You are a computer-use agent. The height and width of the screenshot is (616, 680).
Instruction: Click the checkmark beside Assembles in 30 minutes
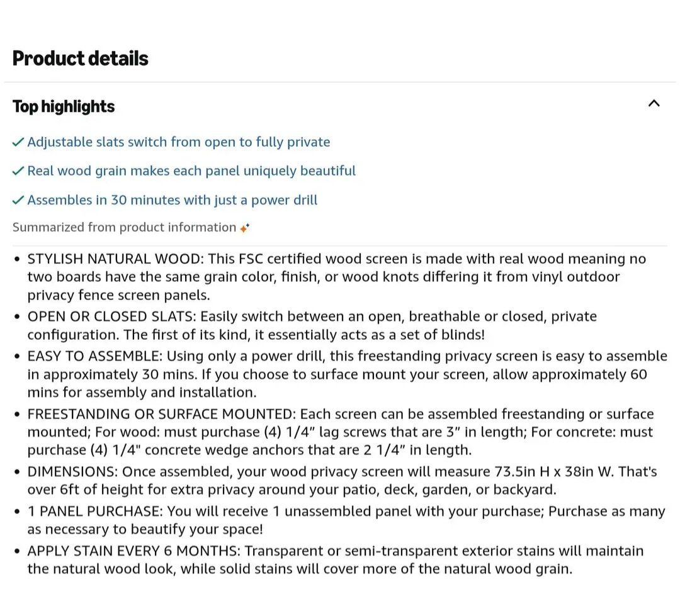pos(18,200)
